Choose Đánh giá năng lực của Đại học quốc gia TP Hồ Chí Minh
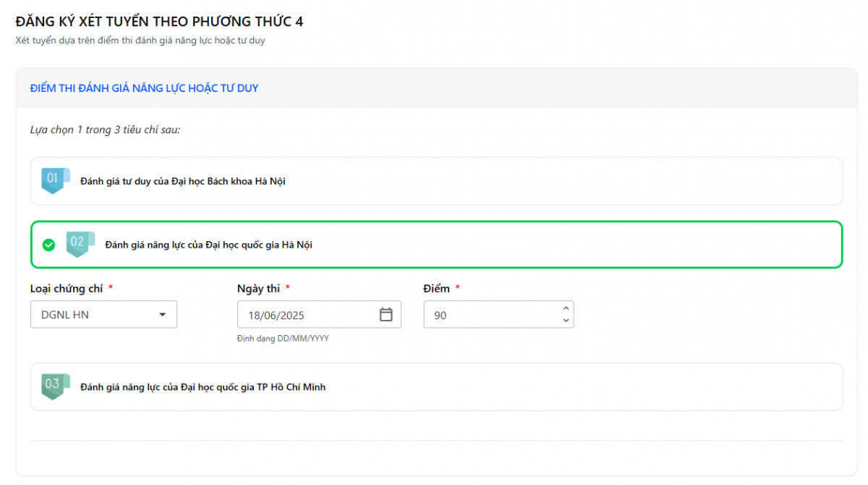Image resolution: width=868 pixels, height=485 pixels. tap(437, 387)
